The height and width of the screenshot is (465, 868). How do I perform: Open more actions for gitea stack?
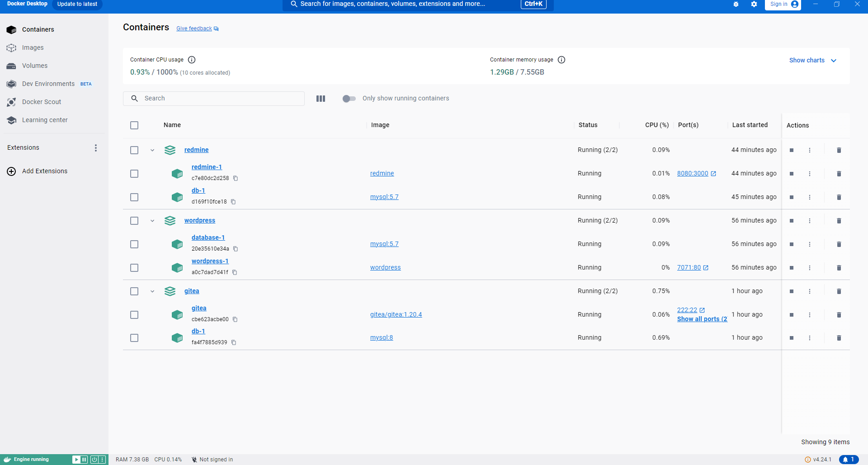pos(810,291)
